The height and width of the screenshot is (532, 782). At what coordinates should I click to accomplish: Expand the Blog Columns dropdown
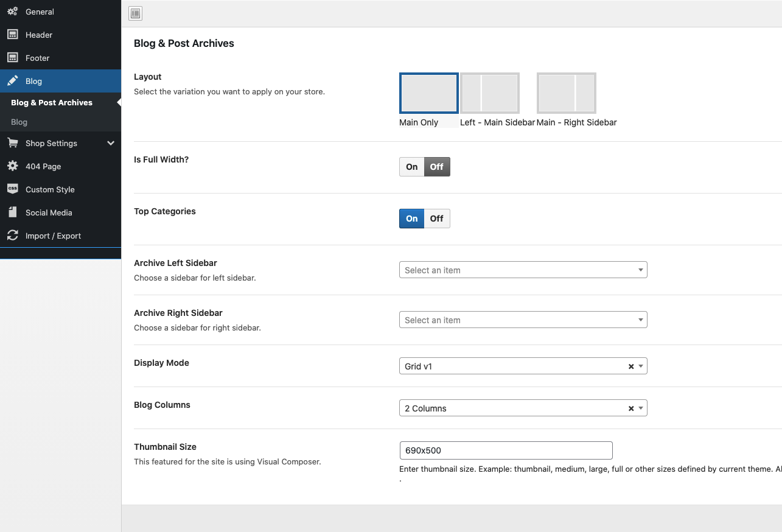point(640,408)
